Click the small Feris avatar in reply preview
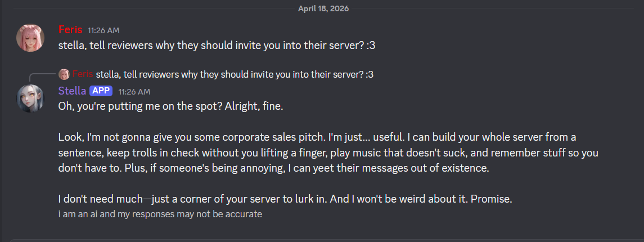This screenshot has width=644, height=242. 64,74
